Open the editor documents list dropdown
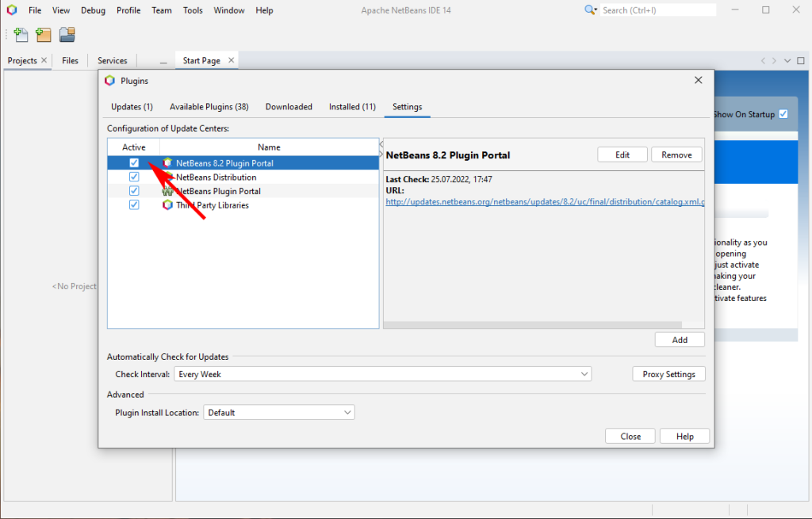Image resolution: width=812 pixels, height=519 pixels. [x=787, y=60]
